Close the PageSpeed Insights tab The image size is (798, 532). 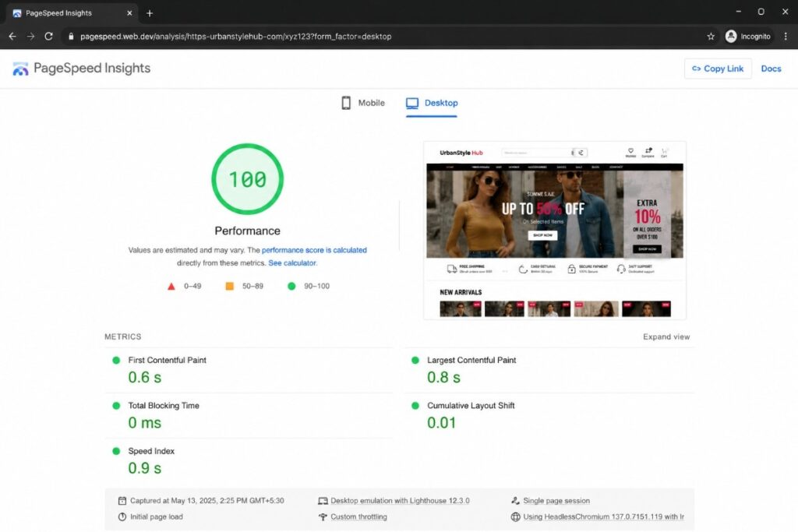click(x=129, y=13)
